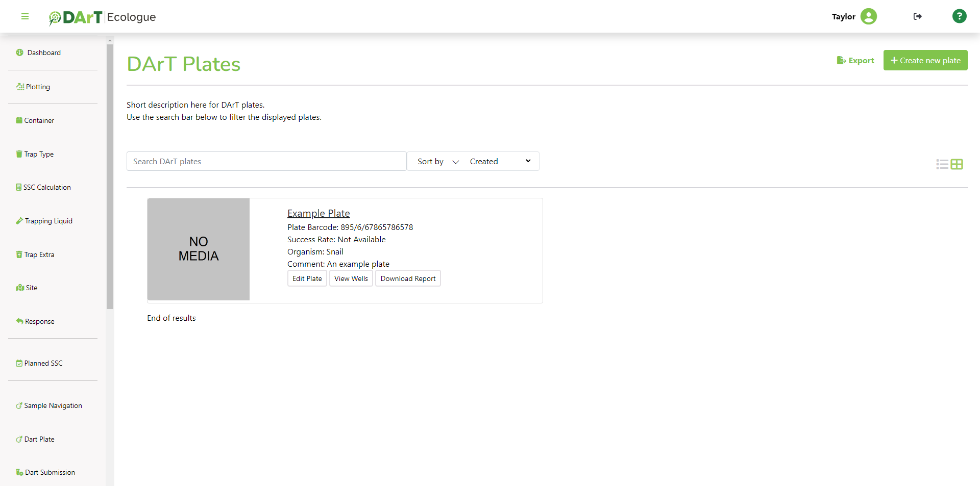Click the Sample Navigation icon

point(19,405)
